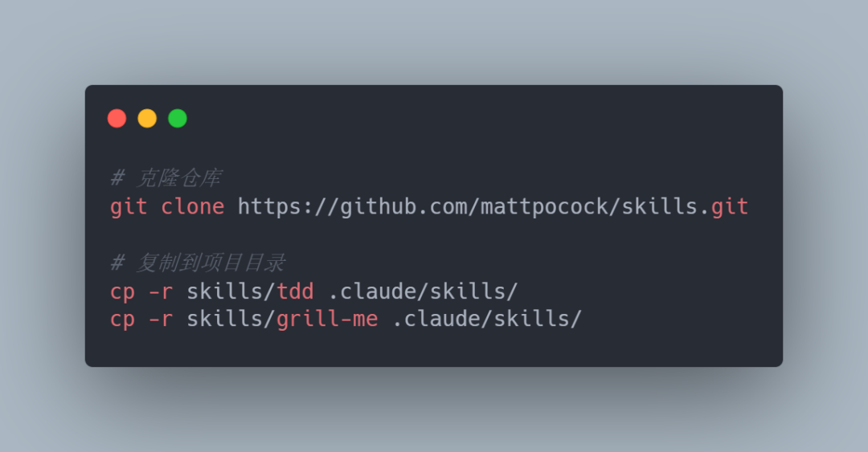868x452 pixels.
Task: Click '.claude/skills/' on the grill-me line
Action: click(487, 320)
